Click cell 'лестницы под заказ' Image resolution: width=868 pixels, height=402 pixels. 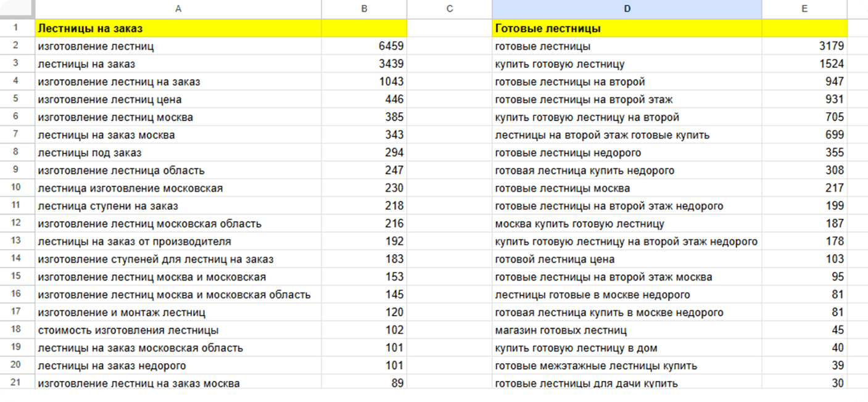tap(178, 152)
